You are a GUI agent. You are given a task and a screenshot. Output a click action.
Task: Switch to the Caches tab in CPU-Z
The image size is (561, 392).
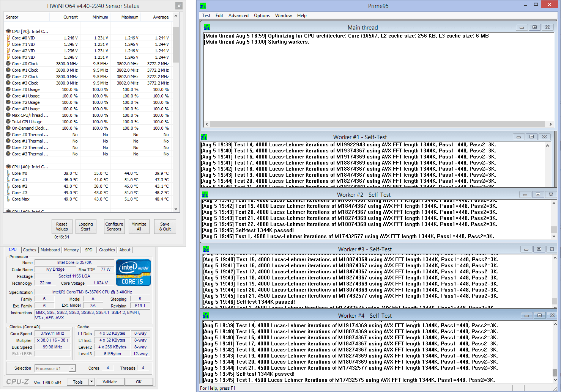pyautogui.click(x=30, y=250)
